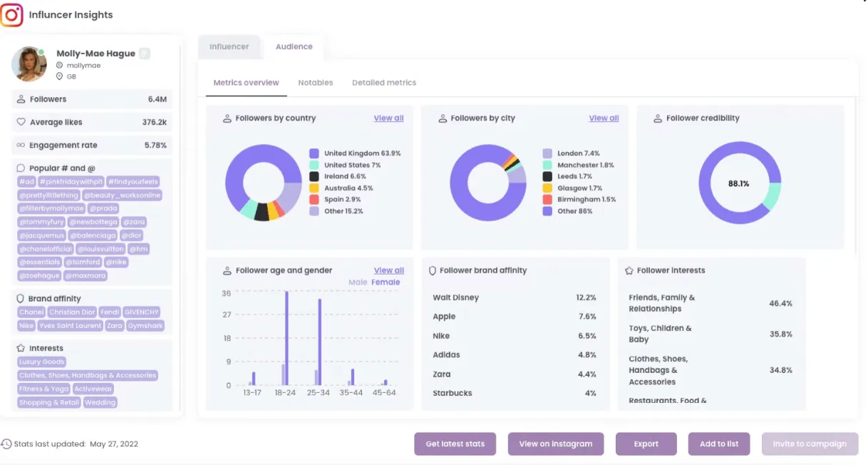Click the person icon in Followers by city
The height and width of the screenshot is (465, 868).
coord(443,118)
